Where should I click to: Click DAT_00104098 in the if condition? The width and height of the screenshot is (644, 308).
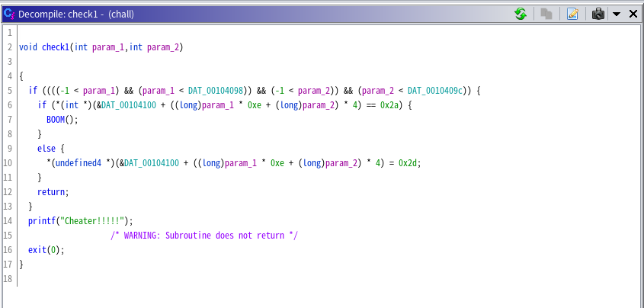pos(216,91)
